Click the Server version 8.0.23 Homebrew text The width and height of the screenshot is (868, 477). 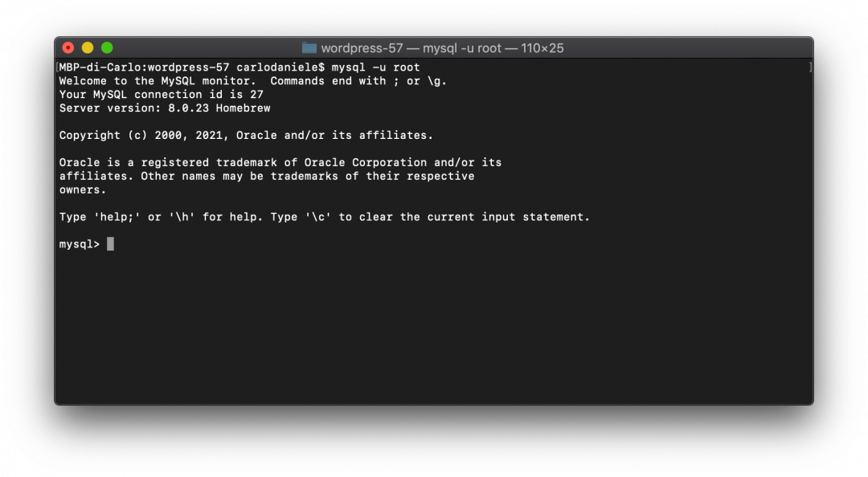[164, 108]
